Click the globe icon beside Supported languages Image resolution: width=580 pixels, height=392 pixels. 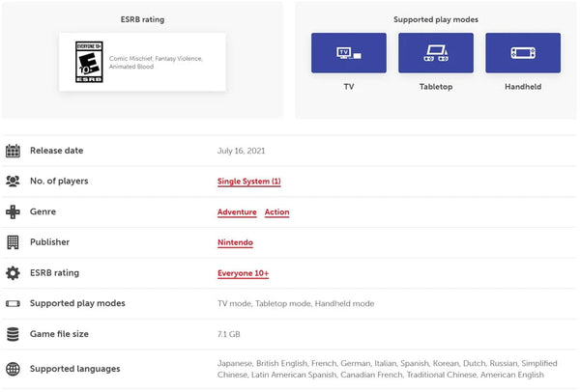click(13, 369)
